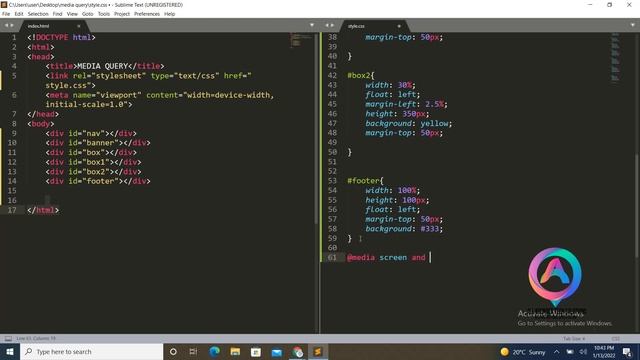Open Task View on taskbar
Screen dimensions: 640x360
(193, 351)
